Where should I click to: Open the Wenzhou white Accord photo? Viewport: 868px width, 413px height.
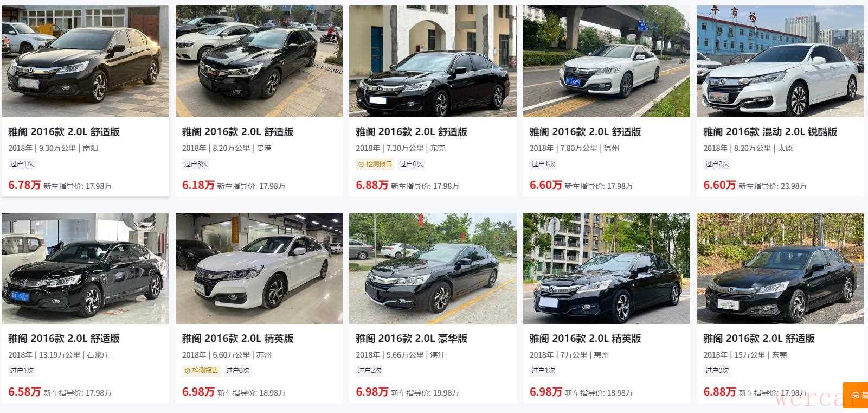(607, 61)
